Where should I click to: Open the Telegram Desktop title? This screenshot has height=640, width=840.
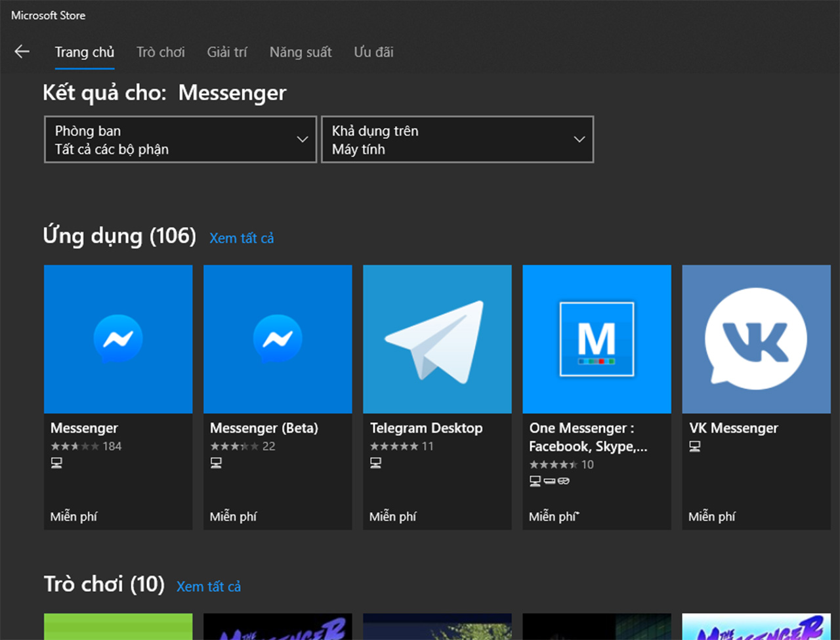click(426, 428)
